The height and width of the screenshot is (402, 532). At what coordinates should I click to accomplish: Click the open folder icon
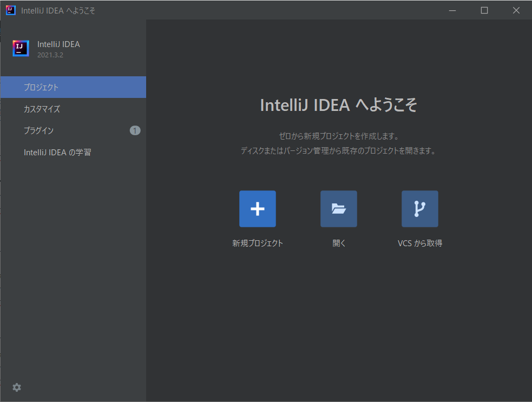pos(339,209)
